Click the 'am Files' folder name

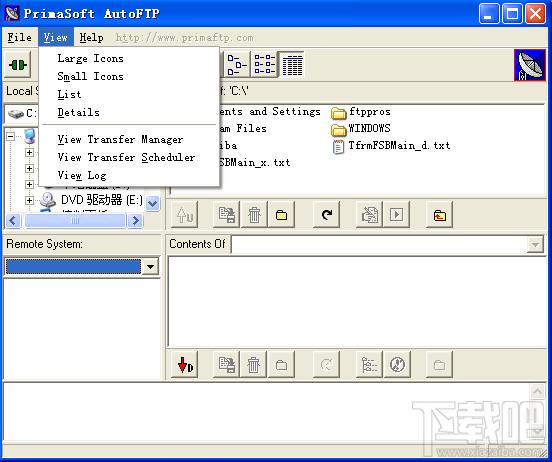point(243,129)
